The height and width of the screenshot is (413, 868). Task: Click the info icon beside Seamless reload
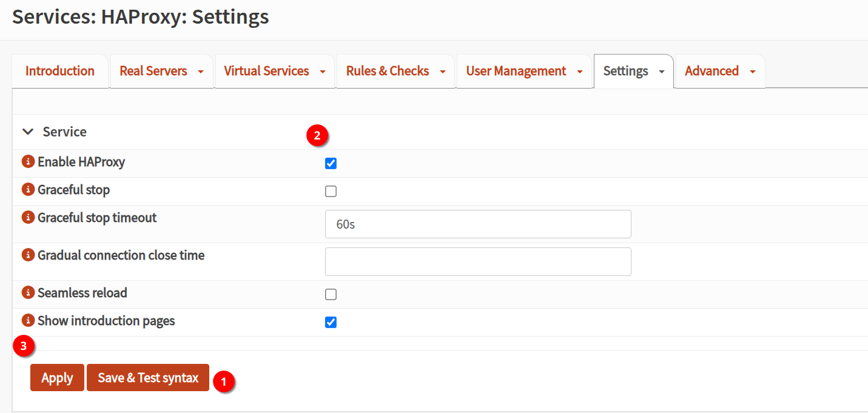pos(28,293)
